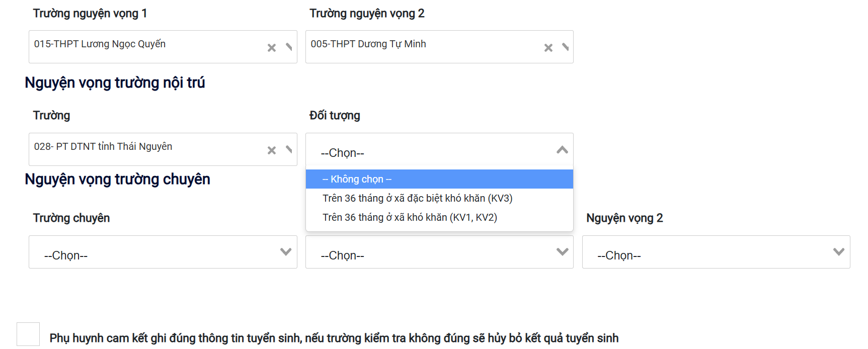Image resolution: width=868 pixels, height=349 pixels.
Task: Choose the "Không chọn" option
Action: coord(439,179)
